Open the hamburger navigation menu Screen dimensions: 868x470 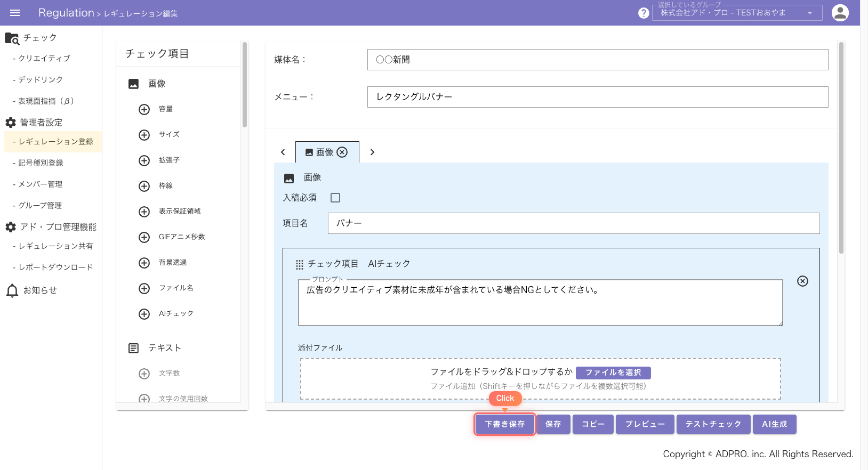point(15,13)
